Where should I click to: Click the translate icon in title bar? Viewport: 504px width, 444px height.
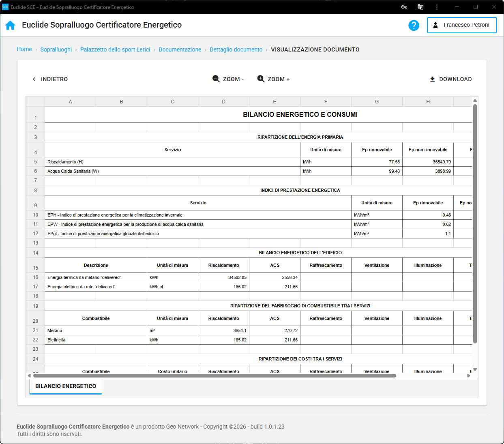tap(420, 7)
